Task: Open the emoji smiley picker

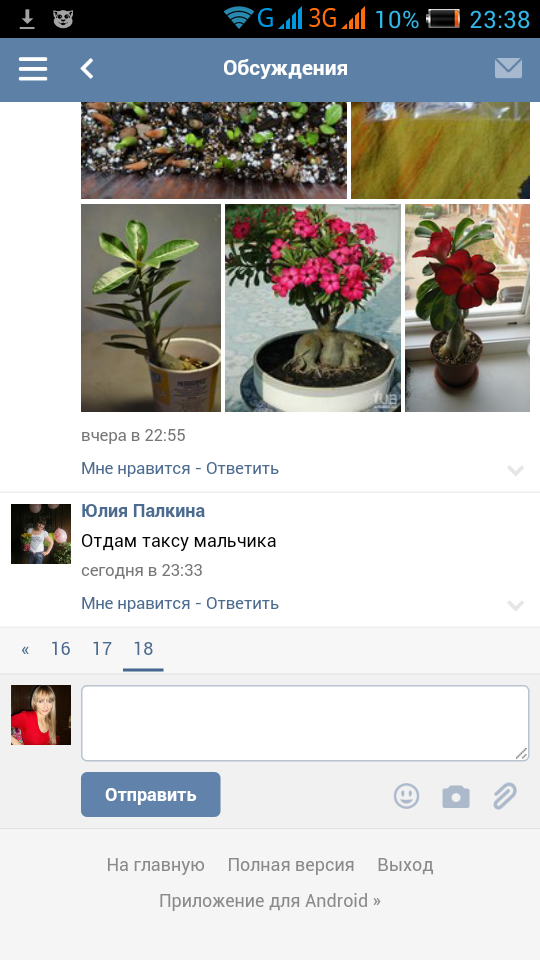Action: click(407, 796)
